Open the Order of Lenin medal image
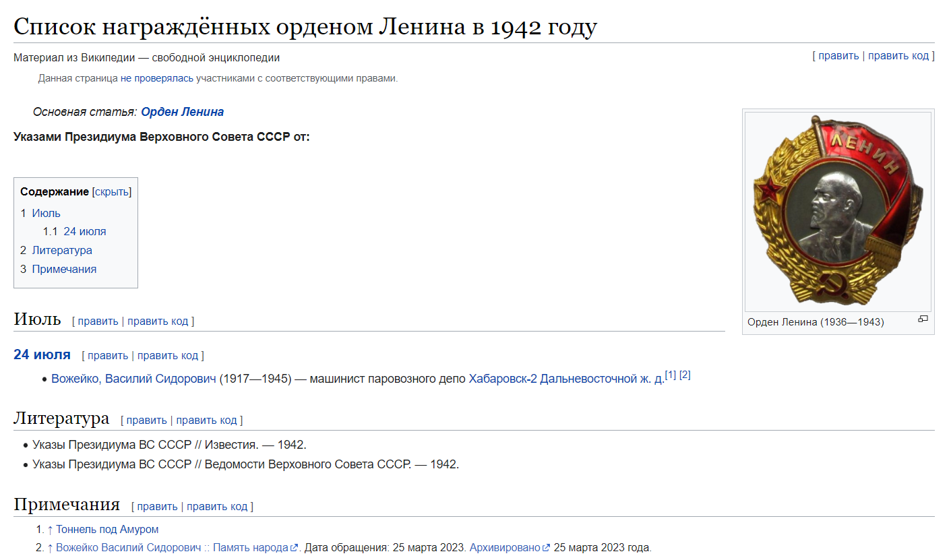The width and height of the screenshot is (951, 560). (838, 212)
